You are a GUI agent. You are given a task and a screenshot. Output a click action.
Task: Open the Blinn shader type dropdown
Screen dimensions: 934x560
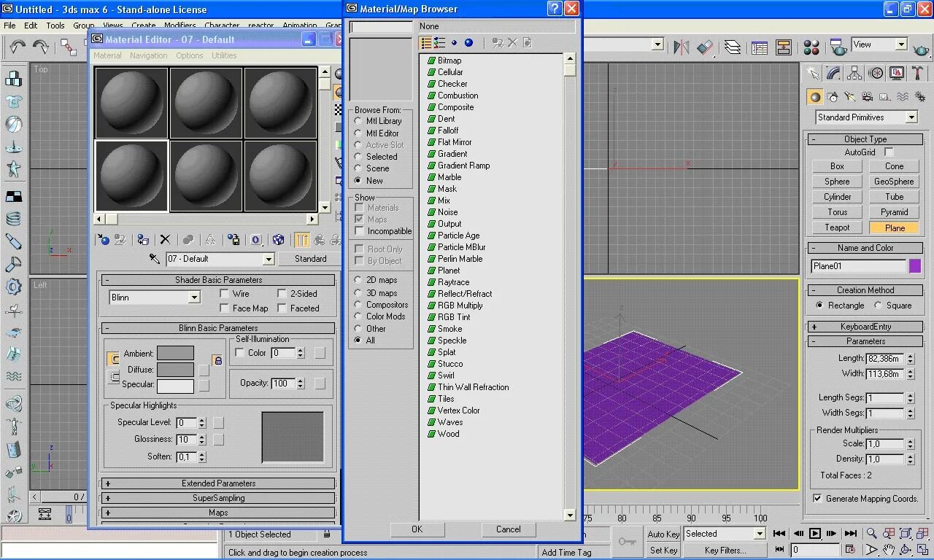click(x=155, y=297)
